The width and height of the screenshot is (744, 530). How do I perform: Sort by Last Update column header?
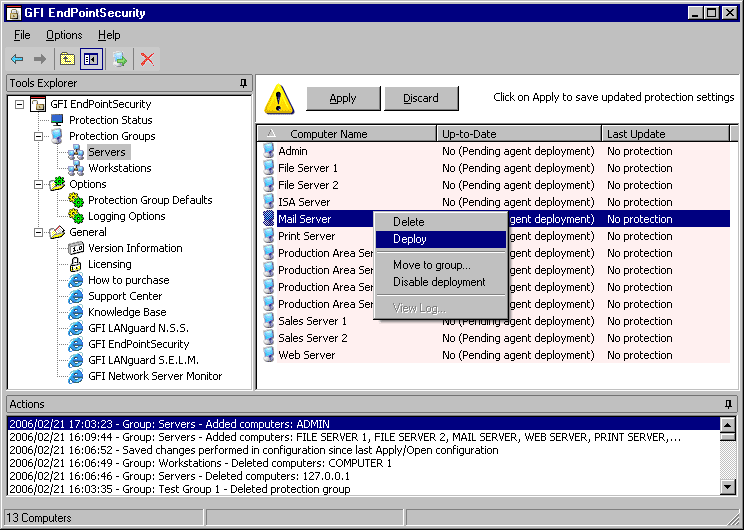(x=665, y=134)
